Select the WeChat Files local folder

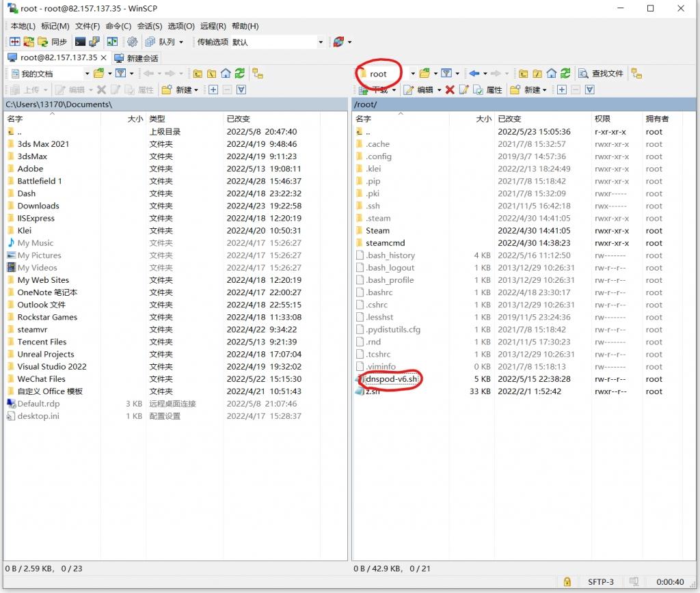(42, 379)
